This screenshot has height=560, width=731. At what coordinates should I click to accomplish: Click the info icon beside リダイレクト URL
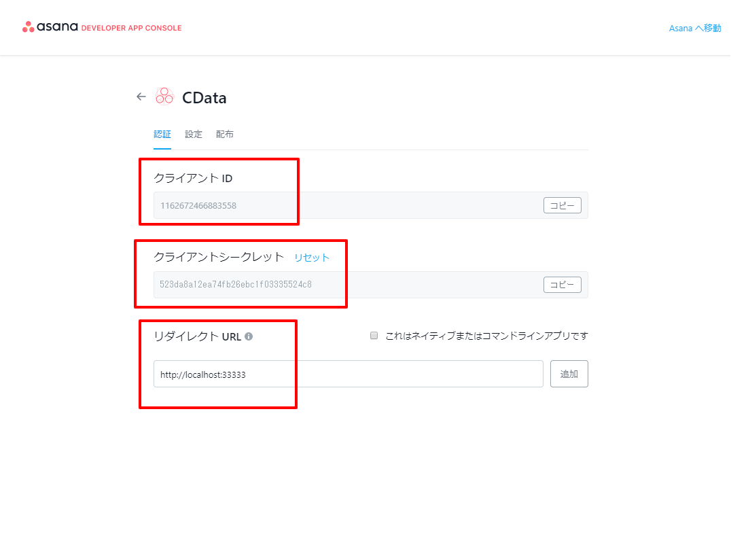coord(249,336)
